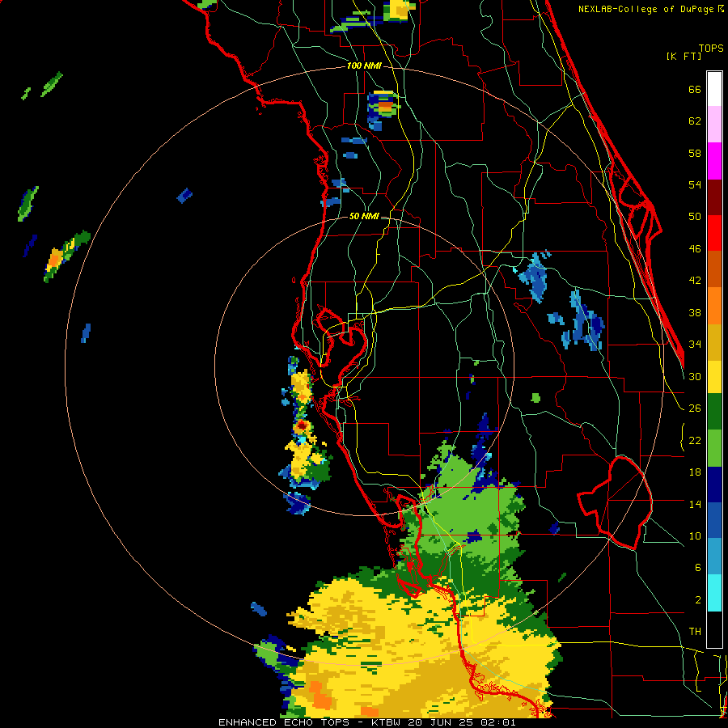
Task: Click the navy blue legend swatch
Action: pos(714,485)
